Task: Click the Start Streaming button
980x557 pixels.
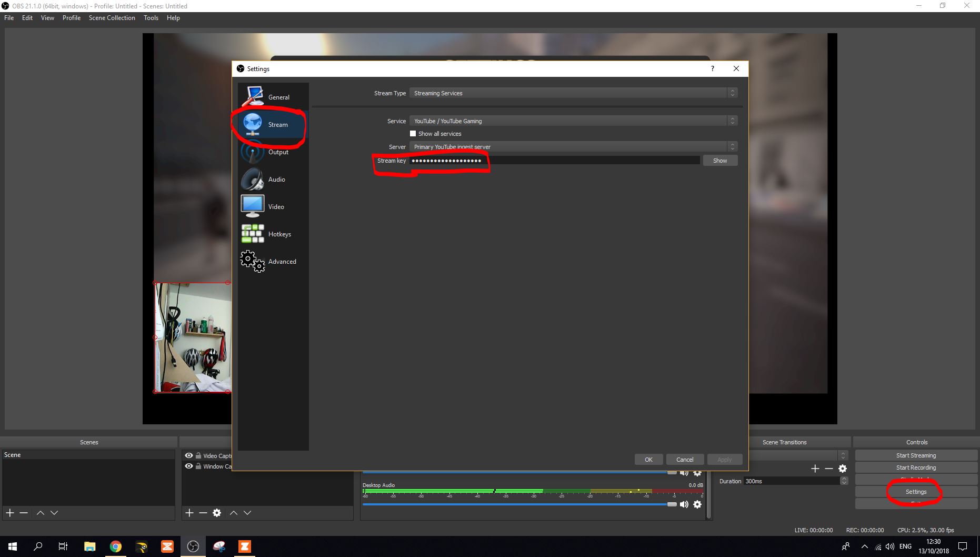Action: coord(916,455)
